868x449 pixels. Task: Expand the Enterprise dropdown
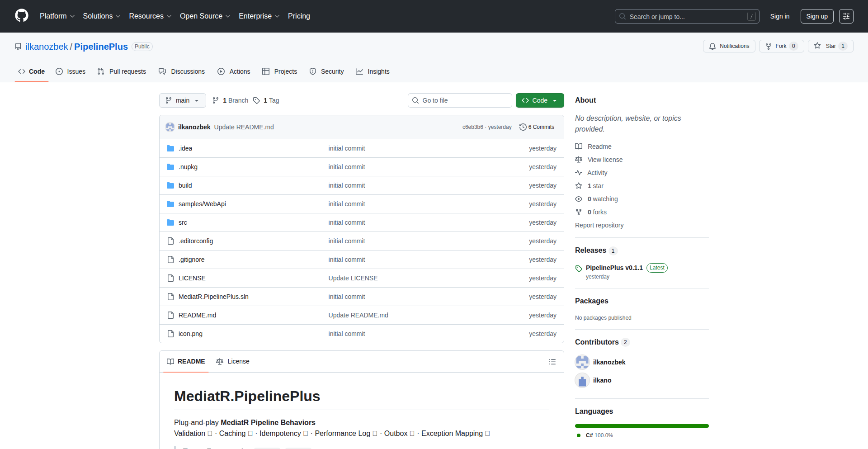click(259, 16)
